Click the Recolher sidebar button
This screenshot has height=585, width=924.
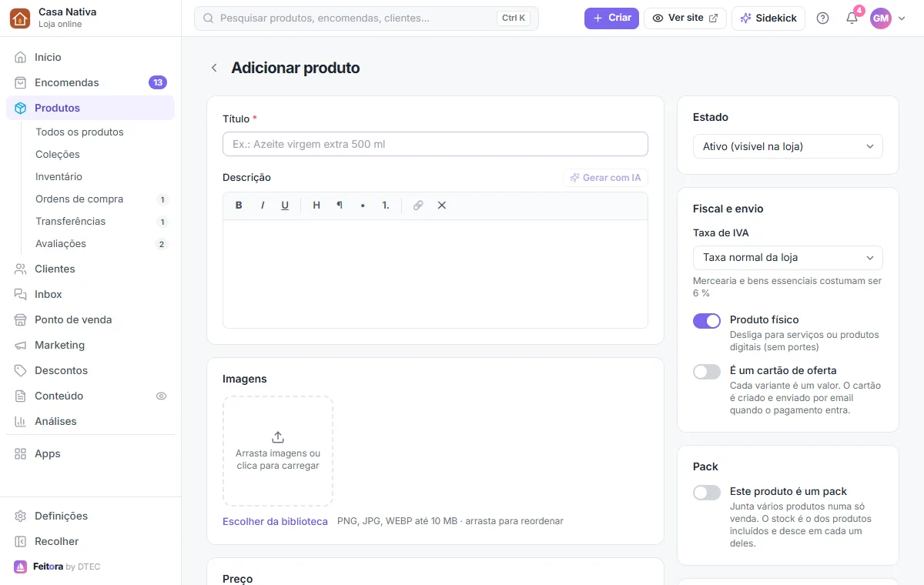(91, 541)
